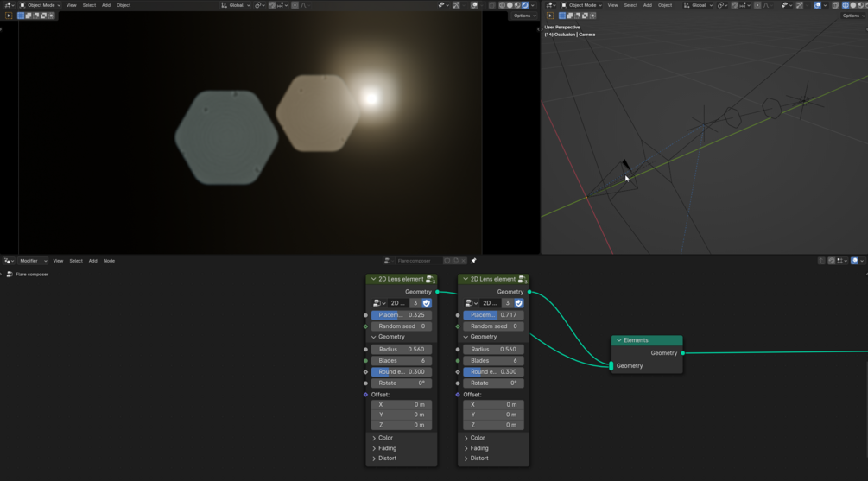Select wireframe shading in right viewport header

844,5
